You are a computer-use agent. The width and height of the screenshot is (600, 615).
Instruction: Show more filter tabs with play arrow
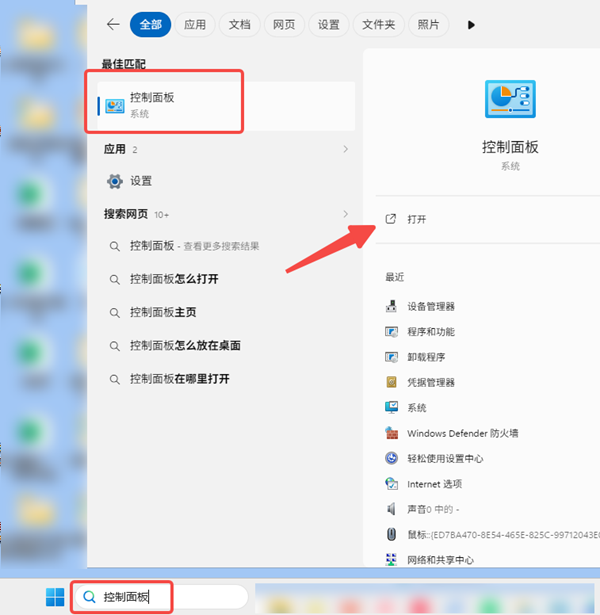coord(471,25)
